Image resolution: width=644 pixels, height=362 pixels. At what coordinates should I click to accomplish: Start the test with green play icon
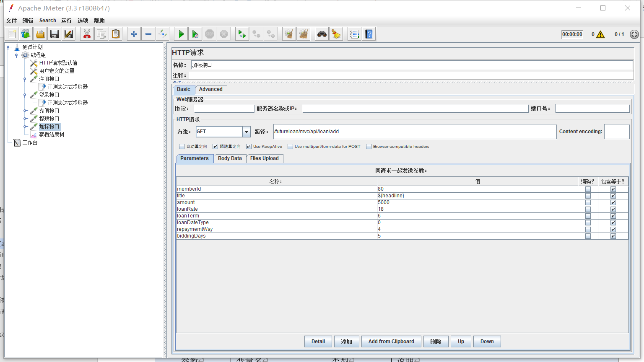click(x=181, y=34)
